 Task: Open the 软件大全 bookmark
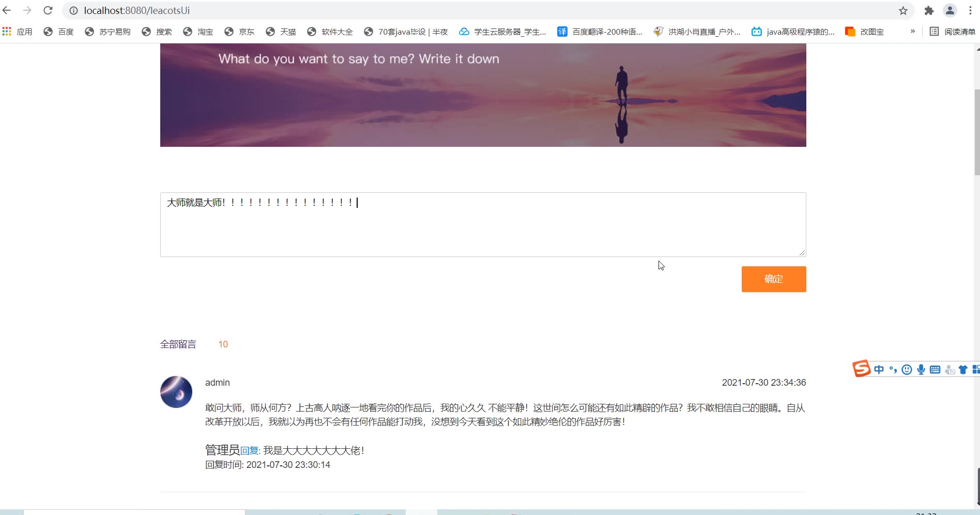[x=330, y=32]
